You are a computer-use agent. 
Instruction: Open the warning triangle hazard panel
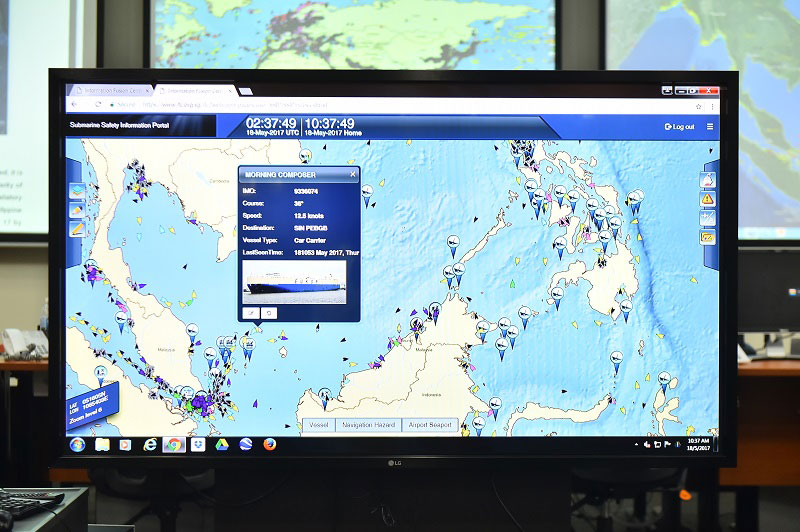708,199
